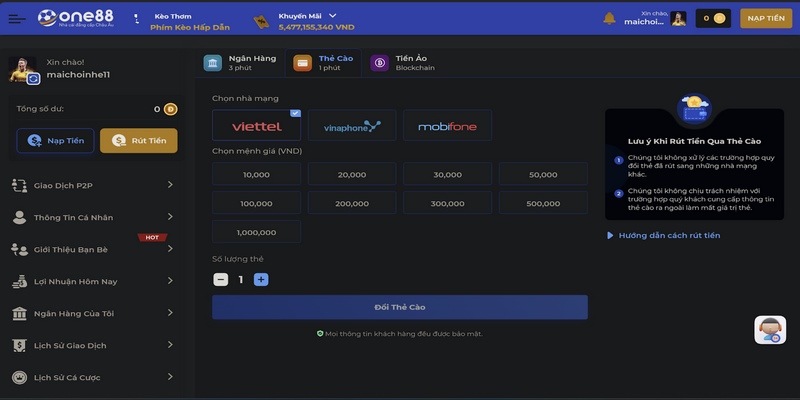Open Ngân Hàng Của Tôi menu item
The width and height of the screenshot is (800, 400).
[92, 313]
